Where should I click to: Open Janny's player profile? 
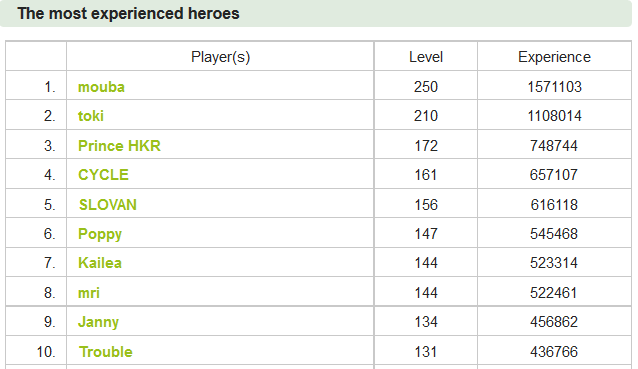[98, 322]
